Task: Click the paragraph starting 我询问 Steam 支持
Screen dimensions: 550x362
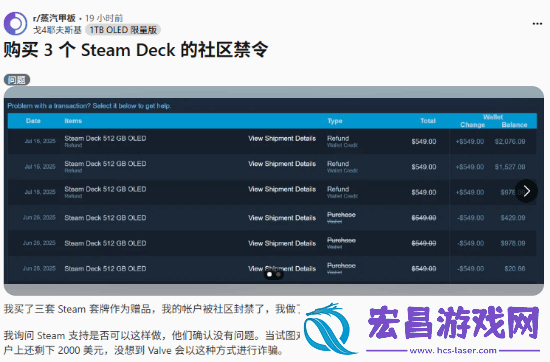Action: 152,343
